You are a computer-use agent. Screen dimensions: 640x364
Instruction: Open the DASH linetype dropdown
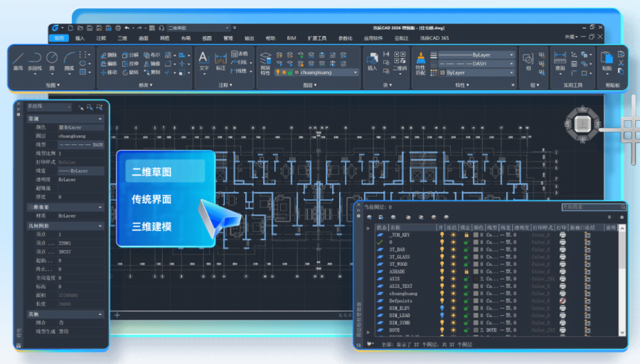tap(510, 63)
